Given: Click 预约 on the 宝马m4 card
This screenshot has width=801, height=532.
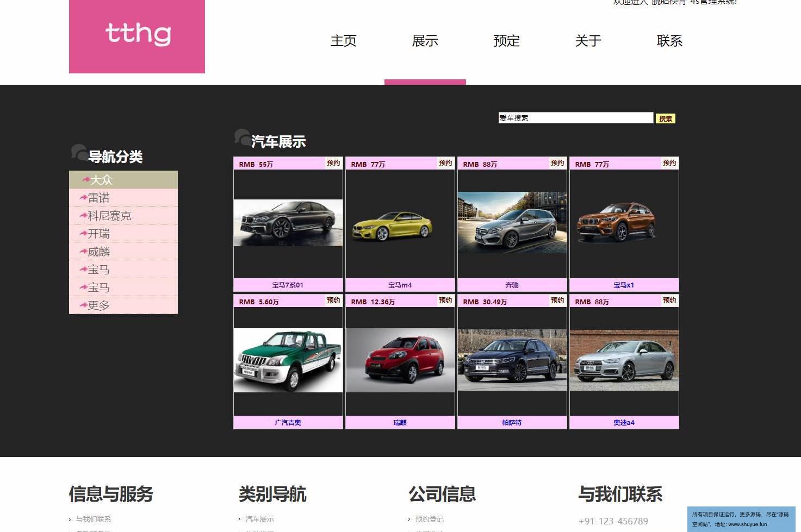Looking at the screenshot, I should coord(445,163).
